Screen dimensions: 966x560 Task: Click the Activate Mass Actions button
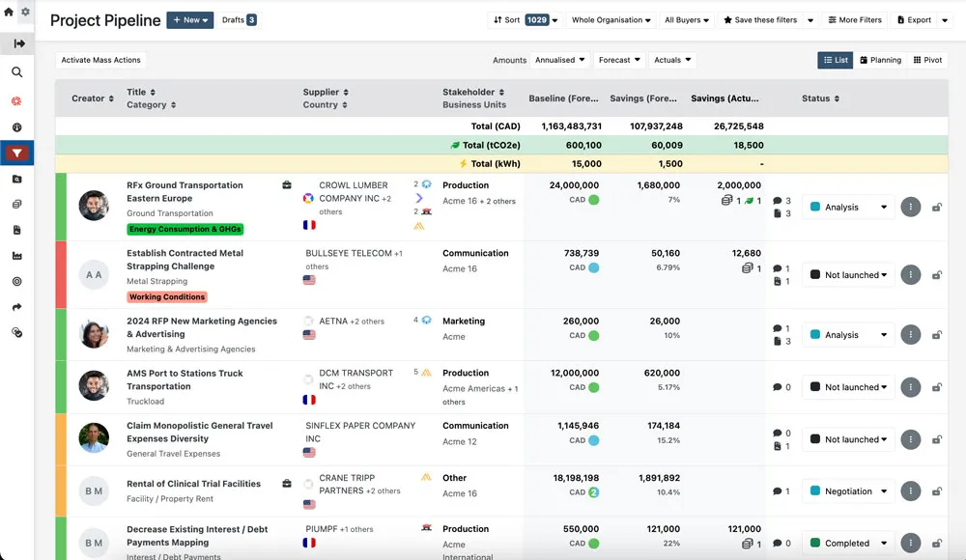[101, 60]
